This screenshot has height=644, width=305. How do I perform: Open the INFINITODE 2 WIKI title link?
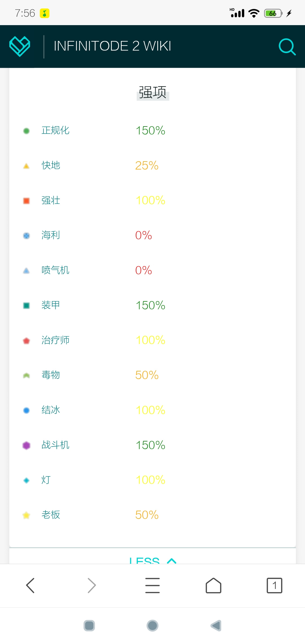[x=112, y=46]
